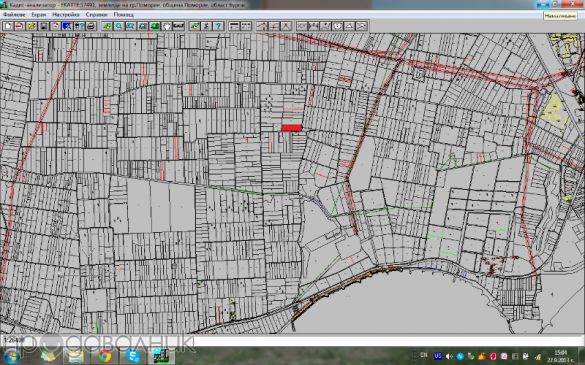The height and width of the screenshot is (365, 585).
Task: Open the Файлове menu
Action: coord(14,15)
